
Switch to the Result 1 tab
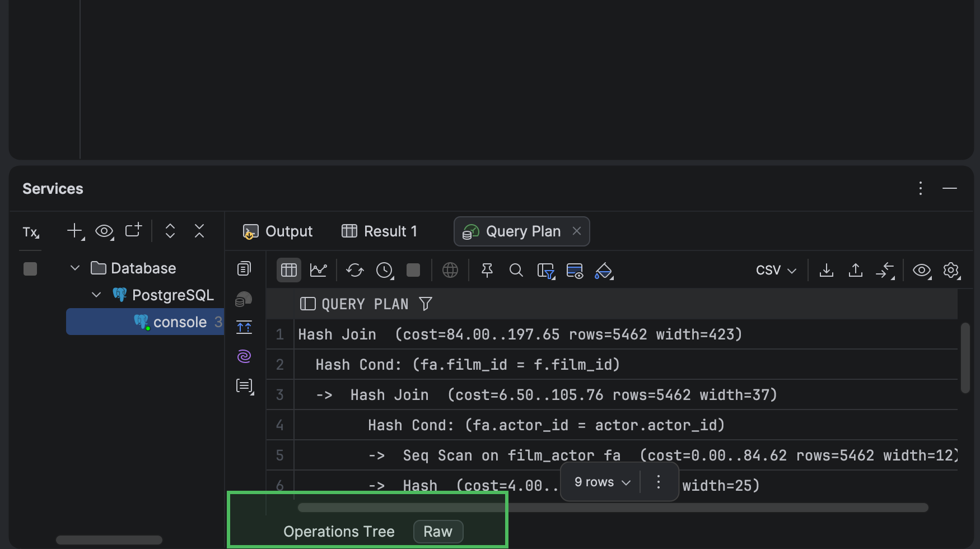(x=380, y=231)
